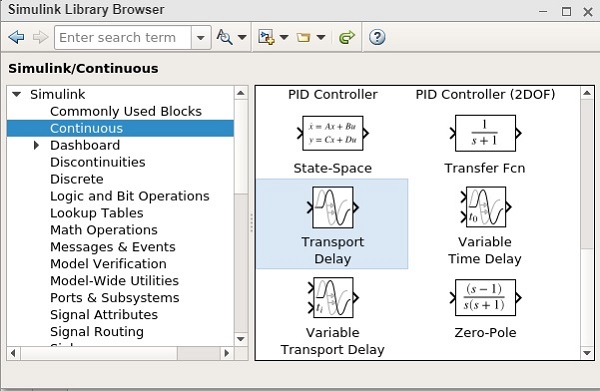Click the open folder icon
This screenshot has height=391, width=600.
[x=303, y=37]
